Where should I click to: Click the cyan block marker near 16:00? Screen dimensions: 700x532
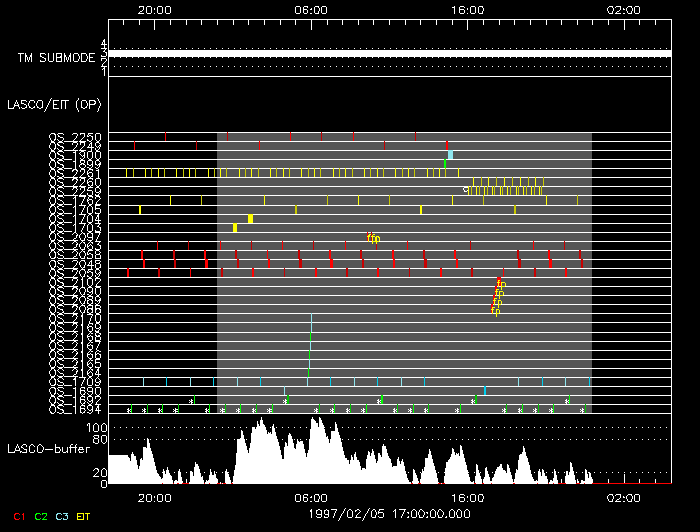[451, 155]
